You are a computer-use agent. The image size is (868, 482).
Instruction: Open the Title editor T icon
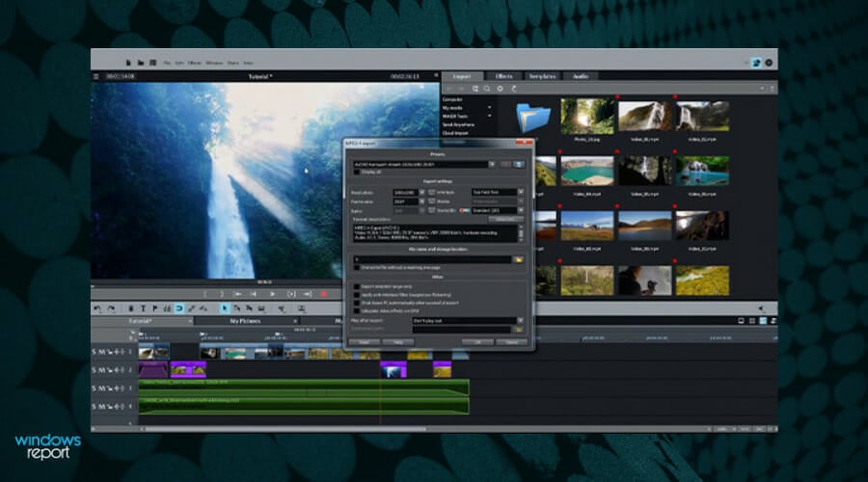143,308
